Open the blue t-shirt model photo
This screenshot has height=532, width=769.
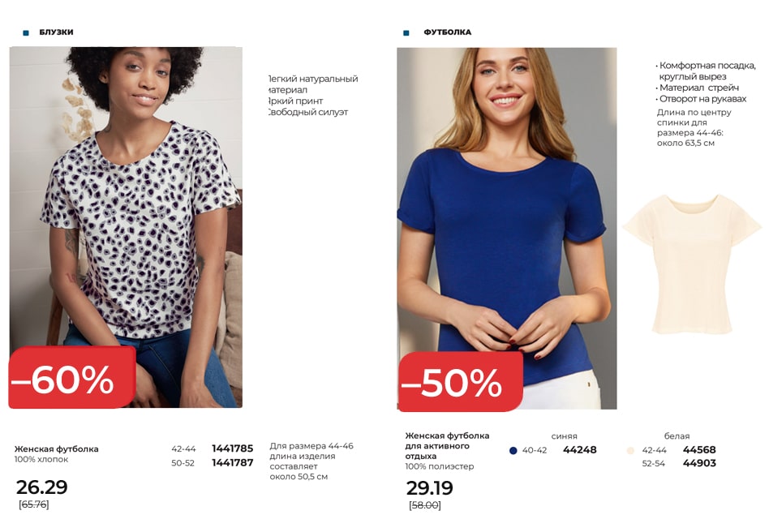click(507, 228)
